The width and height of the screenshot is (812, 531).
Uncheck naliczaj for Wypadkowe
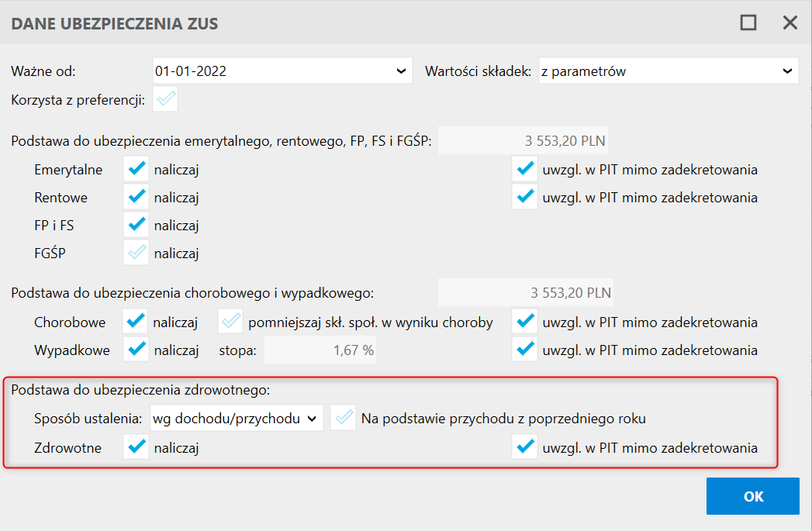click(137, 350)
